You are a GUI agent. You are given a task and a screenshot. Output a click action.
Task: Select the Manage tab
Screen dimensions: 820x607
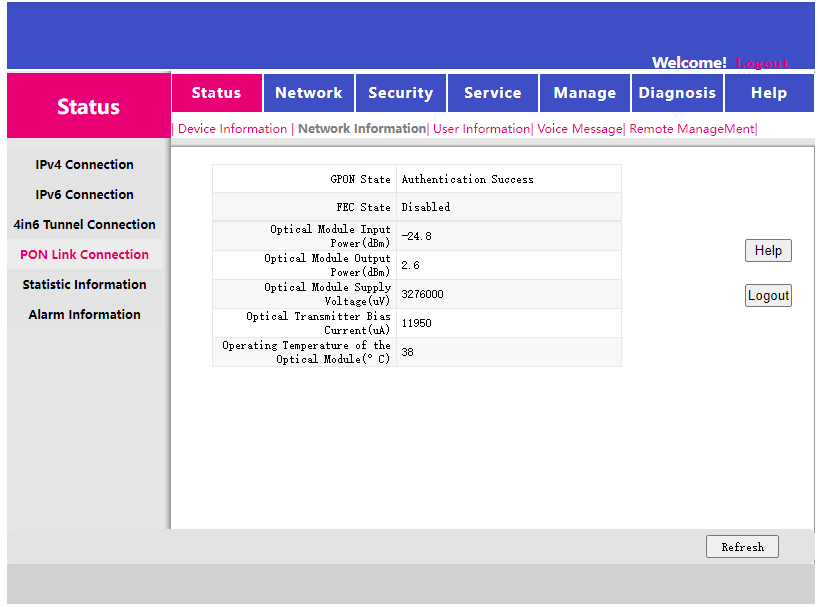tap(585, 93)
